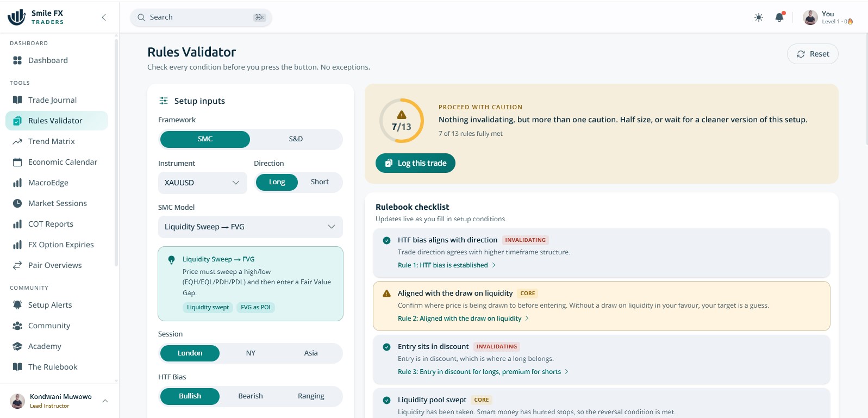Open Rule 2: Aligned with draw on liquidity
This screenshot has width=868, height=418.
click(463, 319)
